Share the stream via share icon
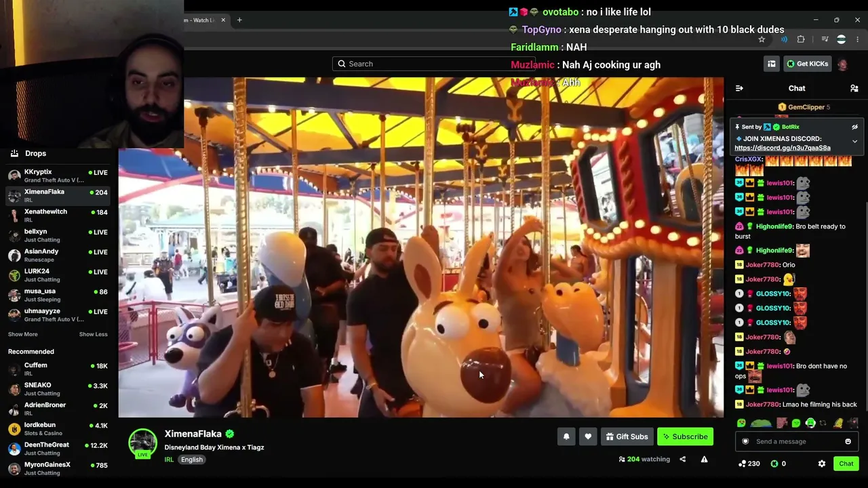The image size is (868, 488). point(682,460)
